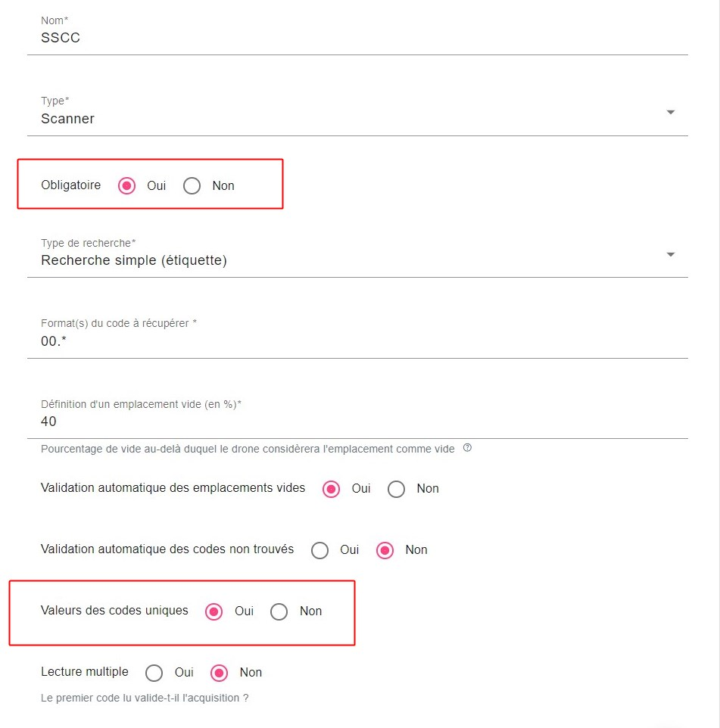Expand the Type dropdown arrow
The width and height of the screenshot is (720, 728).
pyautogui.click(x=670, y=113)
